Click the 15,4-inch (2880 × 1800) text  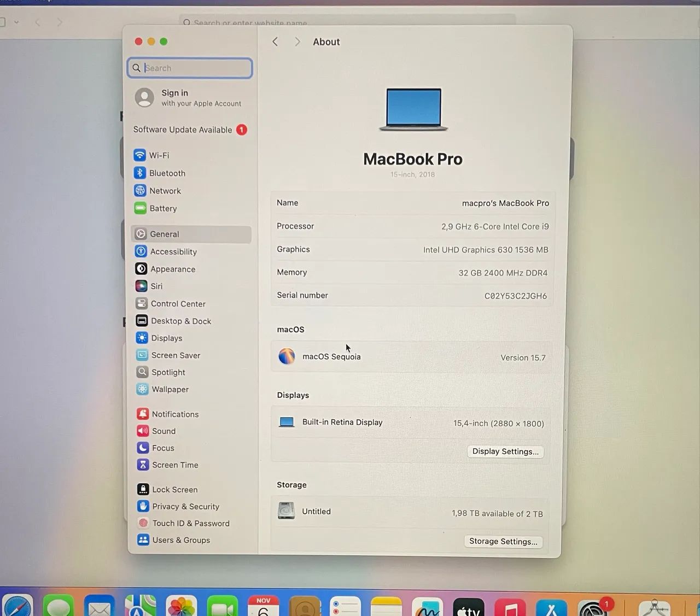(499, 423)
